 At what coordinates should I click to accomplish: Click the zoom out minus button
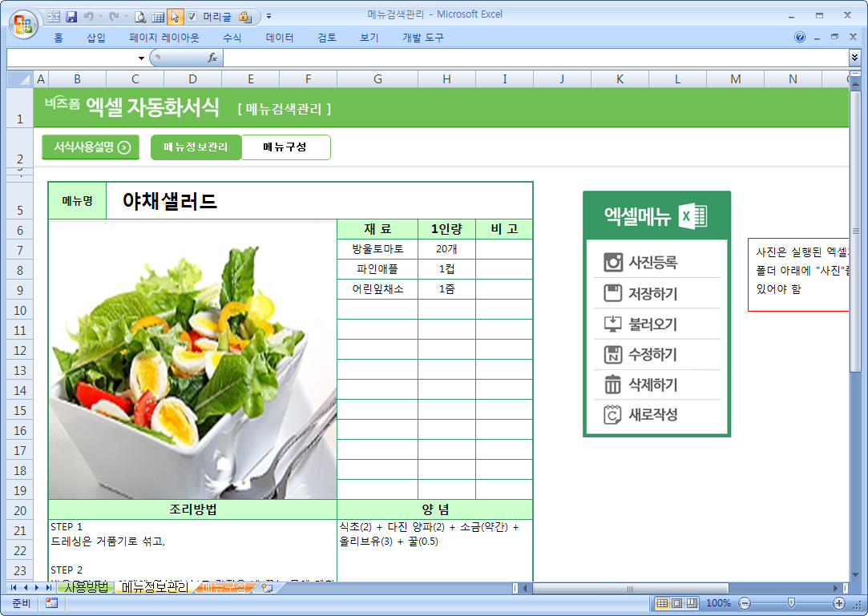[745, 602]
